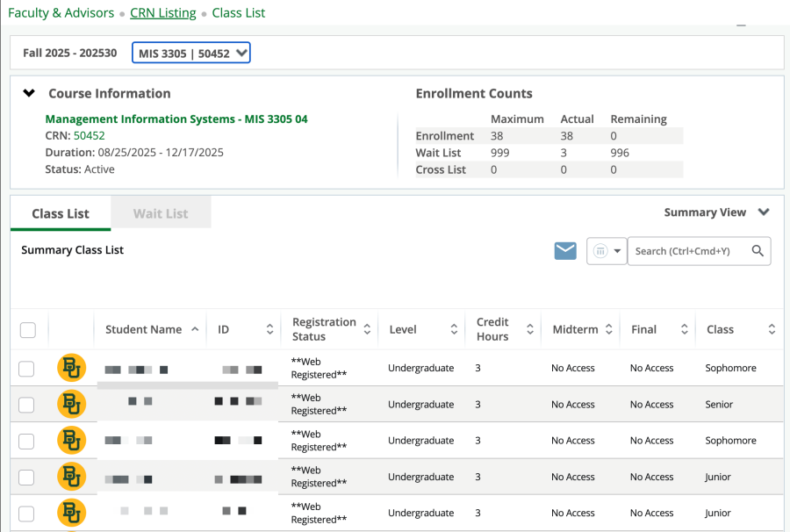Select the first Sophomore student's checkbox

pos(26,369)
